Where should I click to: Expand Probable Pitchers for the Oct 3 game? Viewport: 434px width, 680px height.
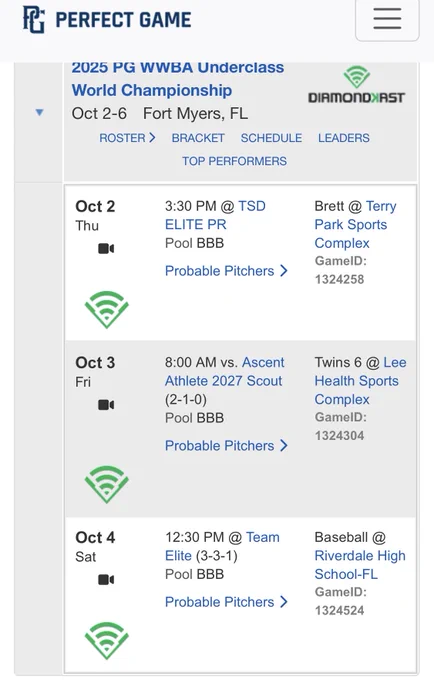coord(226,446)
